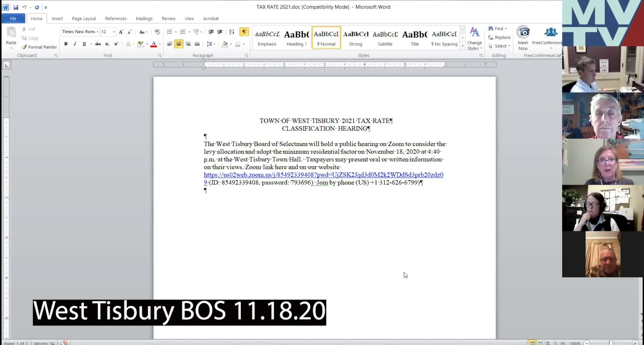Viewport: 644px width, 345px height.
Task: Toggle Show/Hide paragraph marks
Action: (244, 32)
